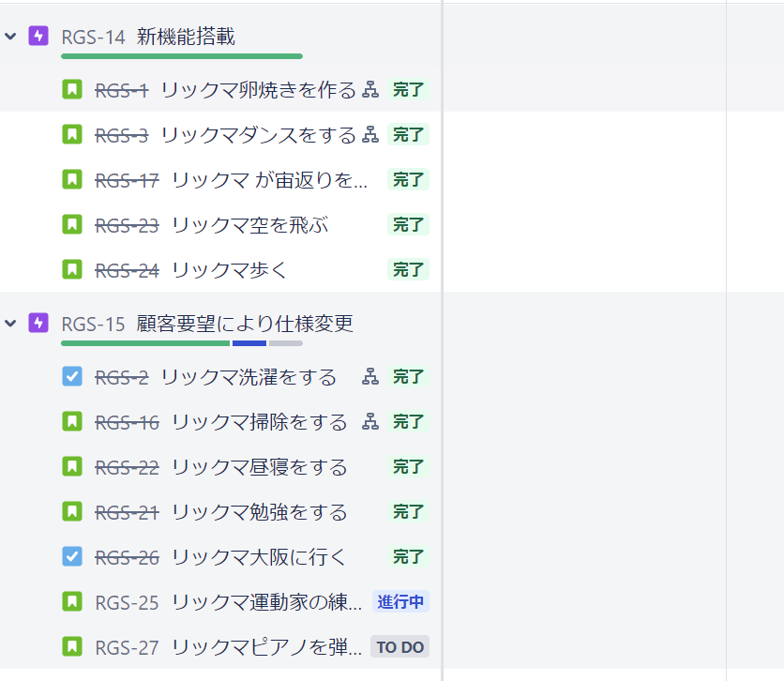The image size is (784, 681).
Task: Click the child issues icon on RGS-3
Action: 370,135
